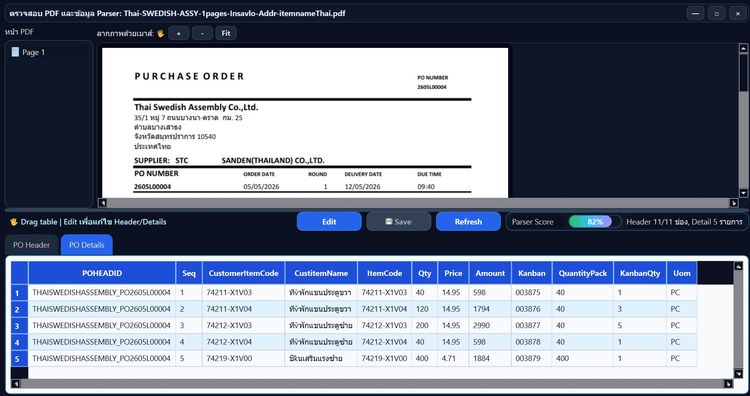750x396 pixels.
Task: Click ItemCode cell 74219-X1V00 in row 5
Action: pos(385,359)
